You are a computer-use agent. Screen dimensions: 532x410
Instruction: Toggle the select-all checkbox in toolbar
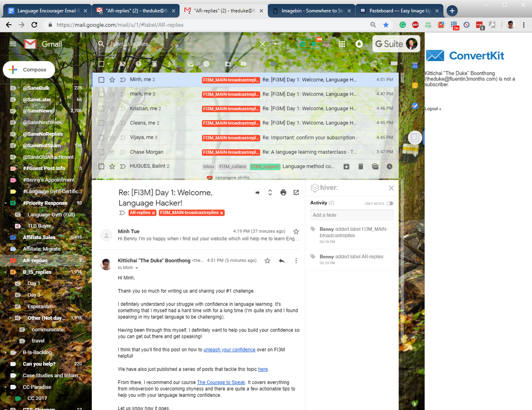click(x=101, y=64)
